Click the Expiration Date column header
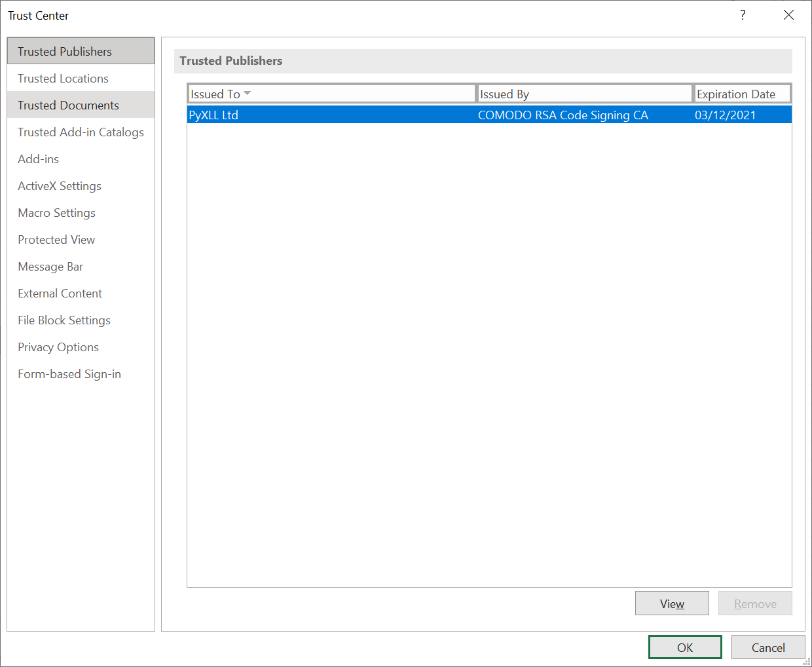 (x=743, y=94)
